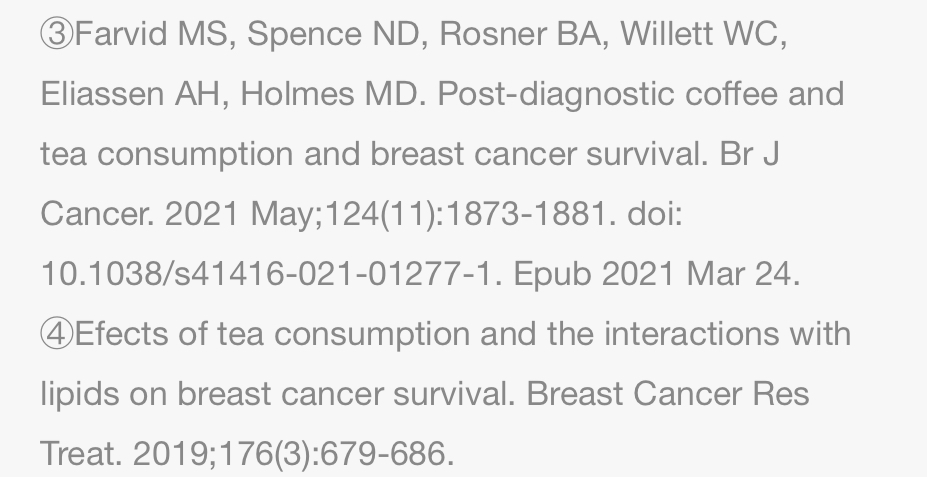Click the page range 1873-1881
This screenshot has height=477, width=927.
(526, 213)
